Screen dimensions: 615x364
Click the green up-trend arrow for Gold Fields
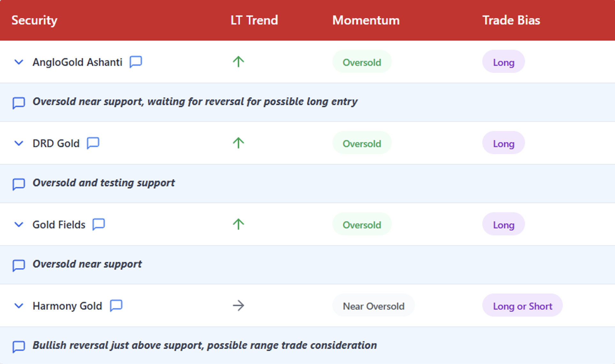tap(238, 224)
